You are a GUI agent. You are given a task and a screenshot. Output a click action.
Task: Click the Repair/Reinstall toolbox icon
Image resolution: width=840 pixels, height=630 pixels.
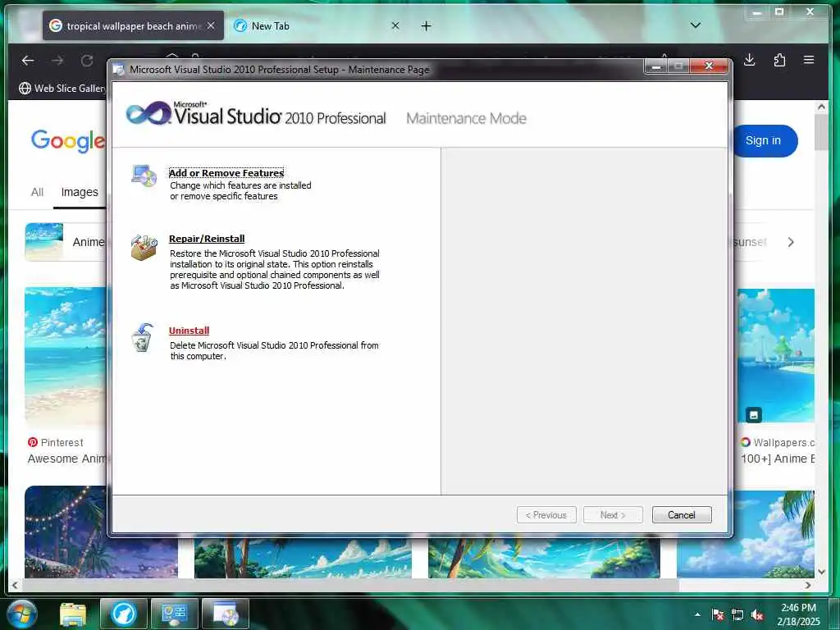click(x=144, y=247)
